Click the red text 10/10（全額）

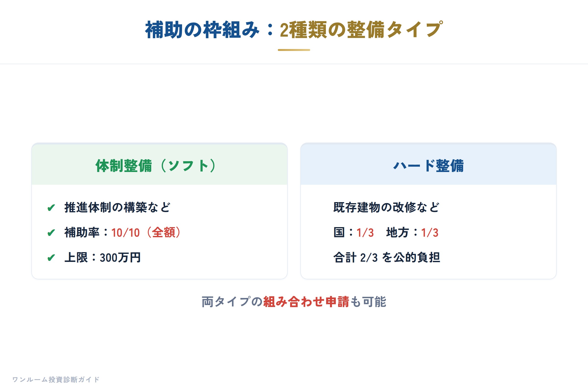point(146,233)
